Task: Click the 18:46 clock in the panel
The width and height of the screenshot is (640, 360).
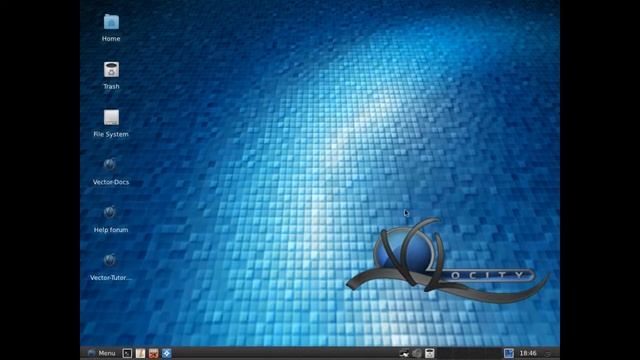Action: (x=528, y=353)
